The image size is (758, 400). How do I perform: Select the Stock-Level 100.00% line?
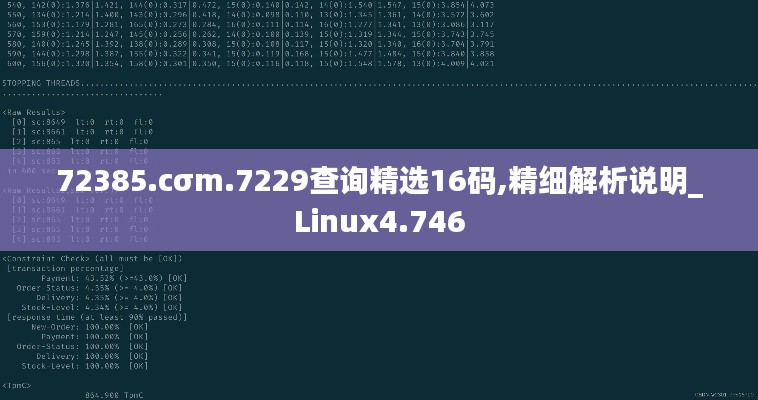(85, 366)
